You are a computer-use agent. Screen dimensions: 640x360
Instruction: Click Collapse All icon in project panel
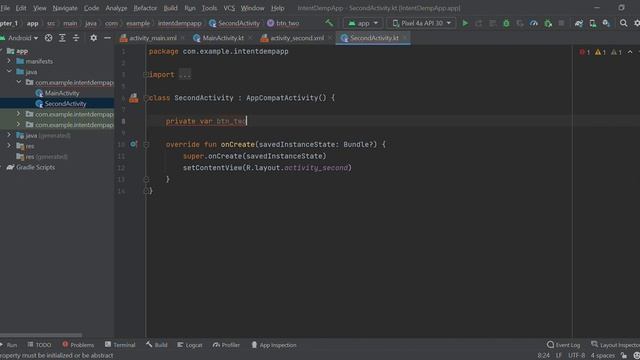coord(76,38)
